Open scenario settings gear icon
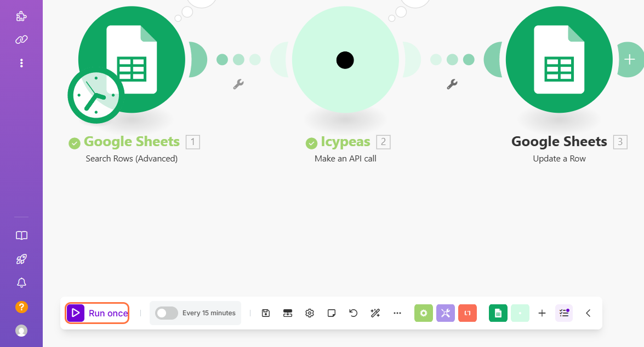 310,313
